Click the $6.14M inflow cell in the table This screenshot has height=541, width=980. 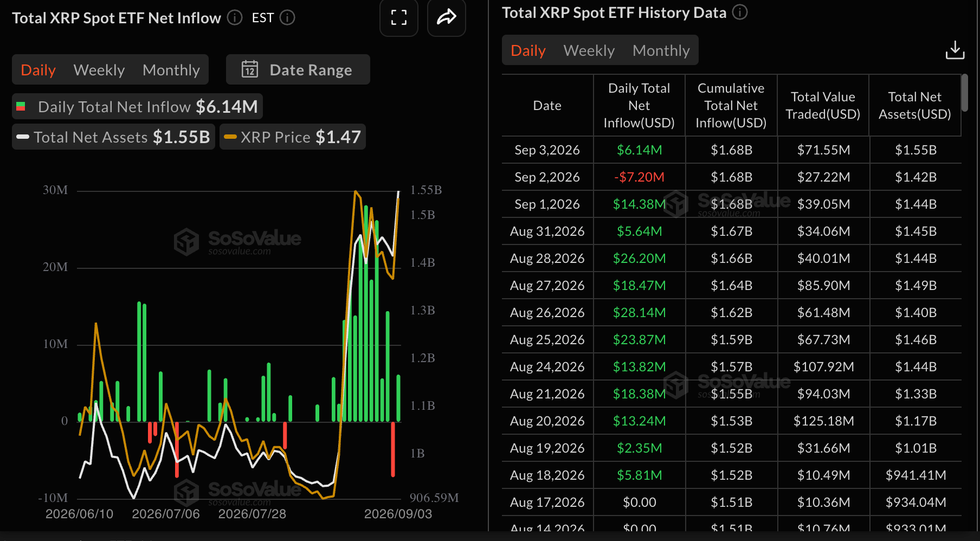pyautogui.click(x=640, y=150)
